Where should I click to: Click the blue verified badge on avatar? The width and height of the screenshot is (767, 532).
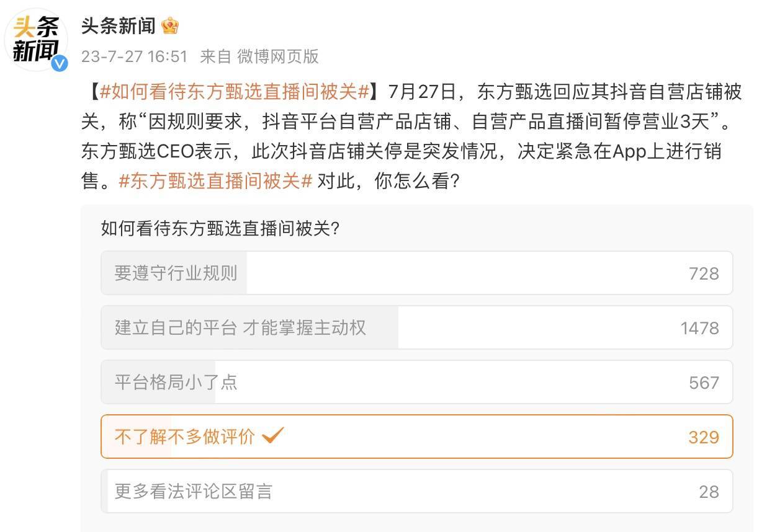click(60, 63)
